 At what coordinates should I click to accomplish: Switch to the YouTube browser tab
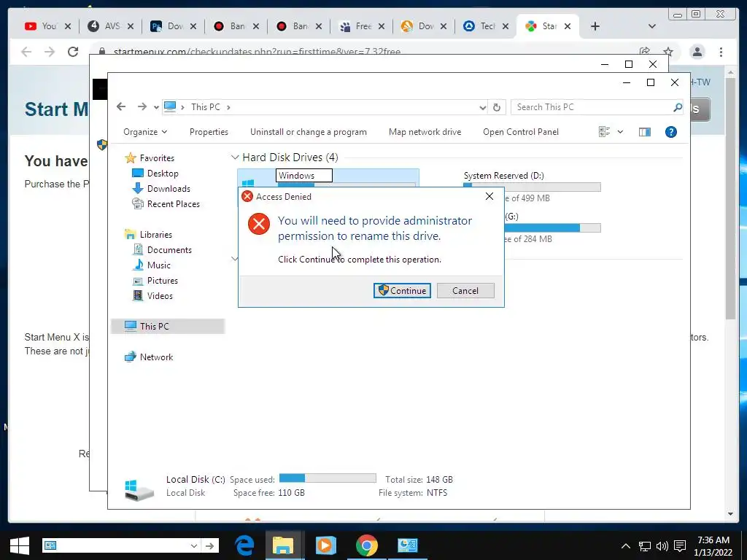click(42, 26)
